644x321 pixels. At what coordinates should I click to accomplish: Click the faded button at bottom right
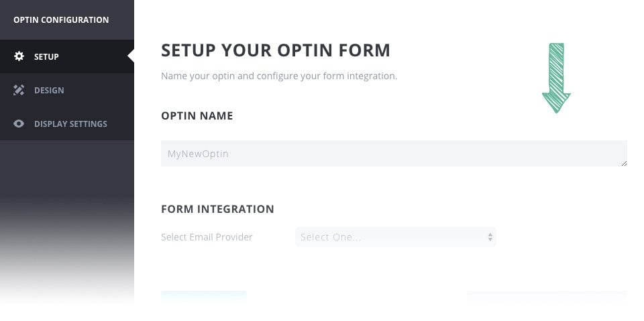pyautogui.click(x=547, y=297)
